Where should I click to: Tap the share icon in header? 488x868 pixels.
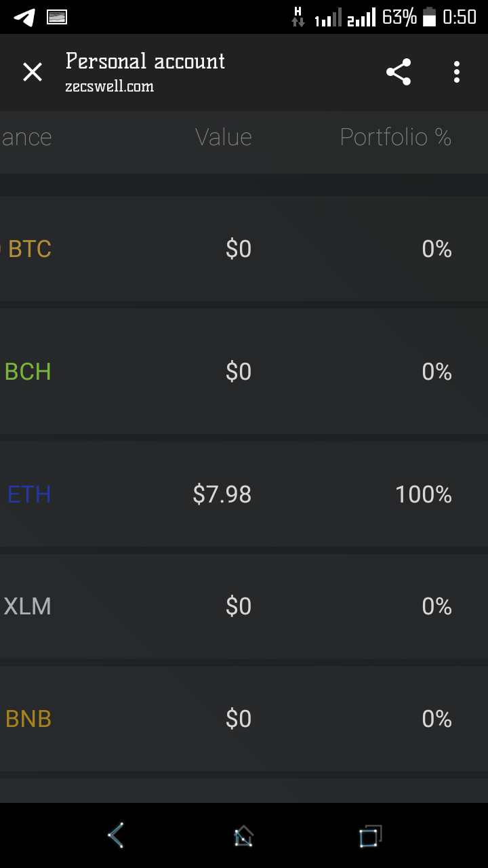399,72
